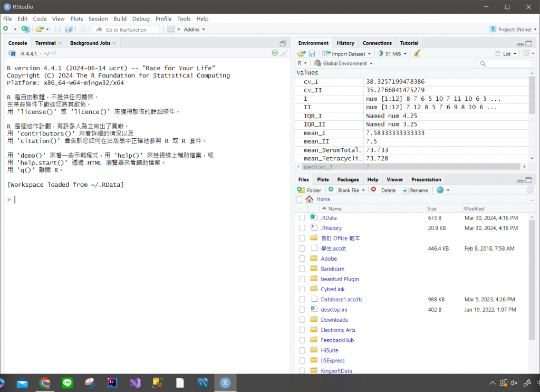Open Visual Studio from the taskbar
This screenshot has width=540, height=392.
[x=135, y=383]
